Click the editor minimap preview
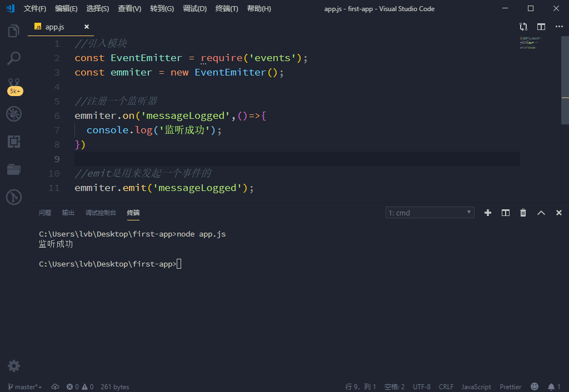Image resolution: width=569 pixels, height=392 pixels. pyautogui.click(x=531, y=42)
